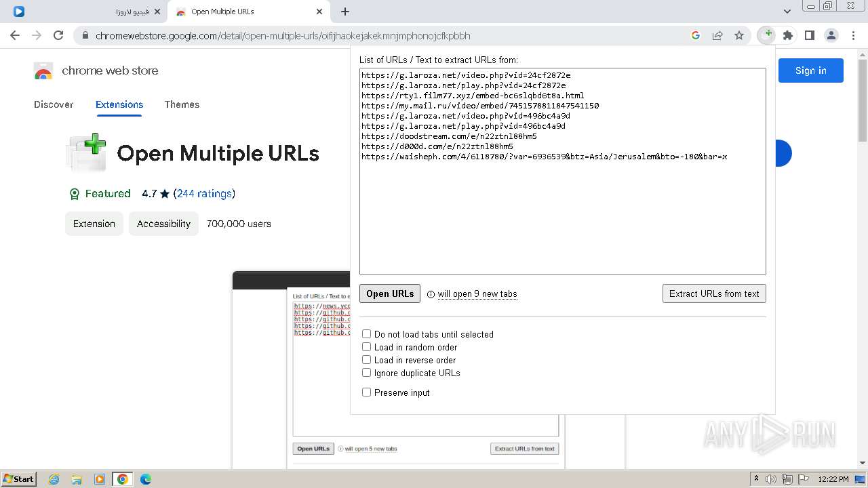868x488 pixels.
Task: Click the rty1.film77.xyz embed URL line
Action: click(473, 96)
